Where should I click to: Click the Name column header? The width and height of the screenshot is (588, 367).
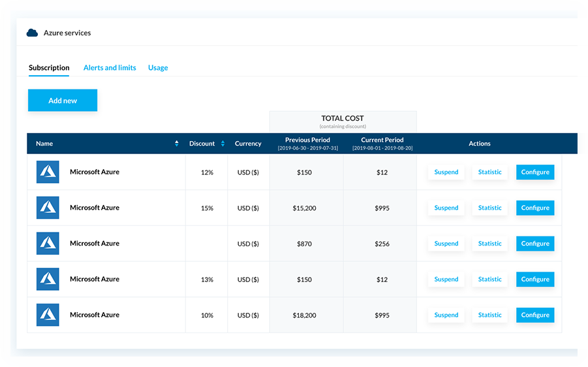pyautogui.click(x=44, y=144)
